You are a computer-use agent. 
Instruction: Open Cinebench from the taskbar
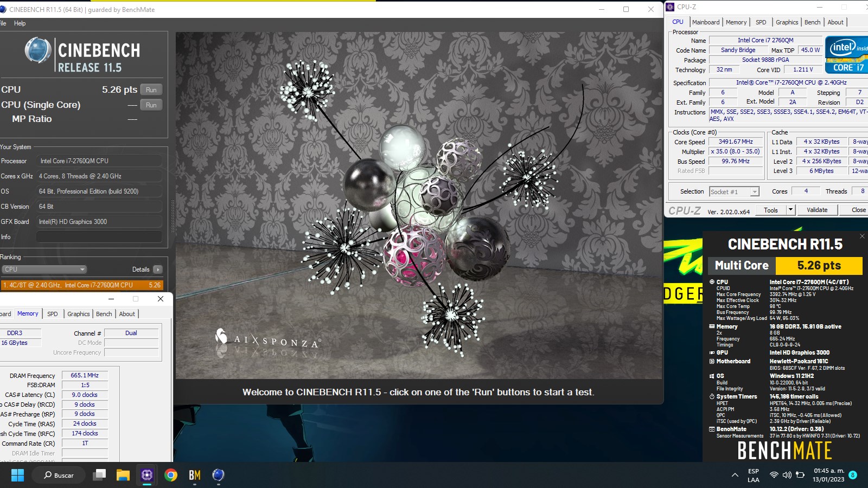[219, 476]
